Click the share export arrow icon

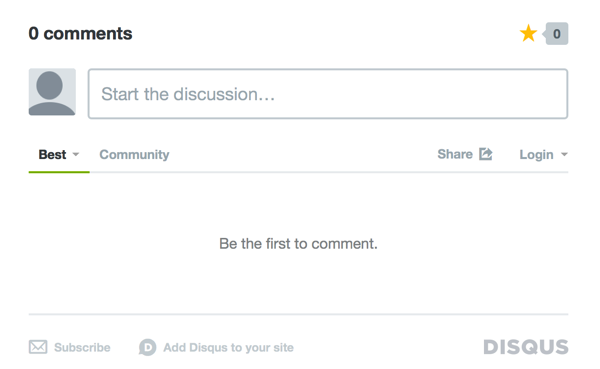coord(486,154)
